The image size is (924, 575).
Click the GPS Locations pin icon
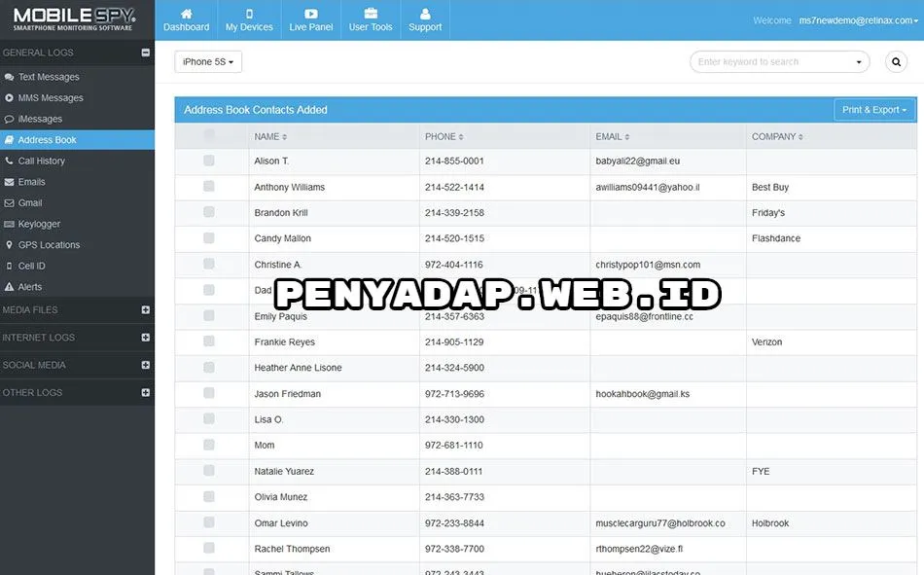point(9,245)
